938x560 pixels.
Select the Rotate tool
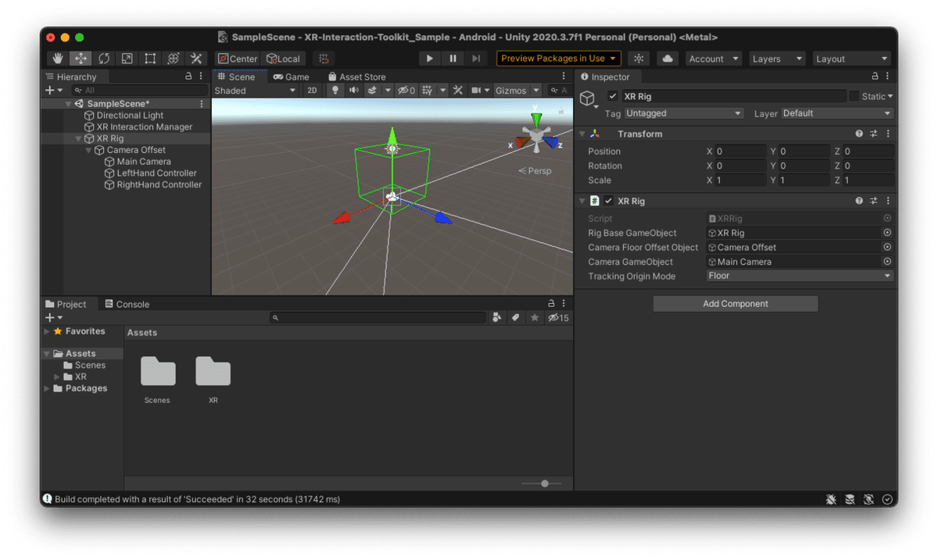[104, 59]
